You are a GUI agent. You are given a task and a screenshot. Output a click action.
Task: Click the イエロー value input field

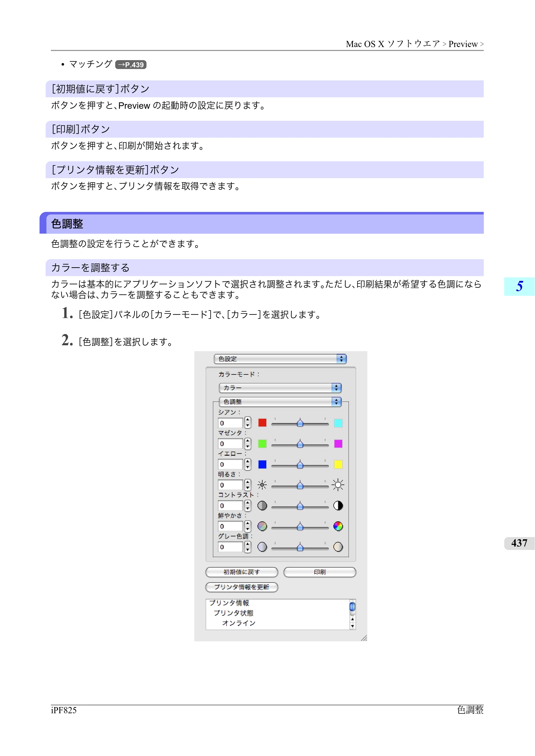tap(230, 465)
